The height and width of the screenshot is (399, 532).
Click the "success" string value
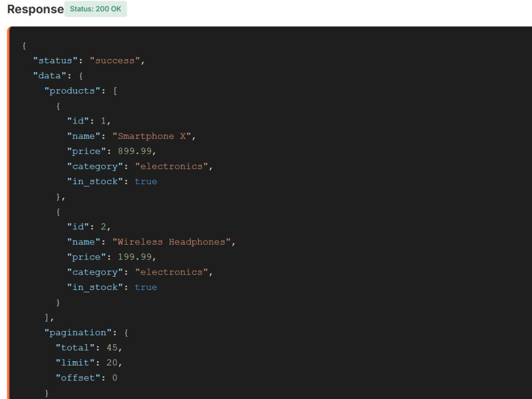coord(115,61)
